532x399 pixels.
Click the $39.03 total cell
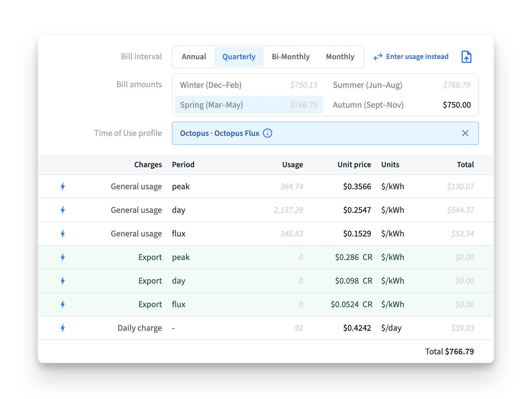[x=462, y=328]
